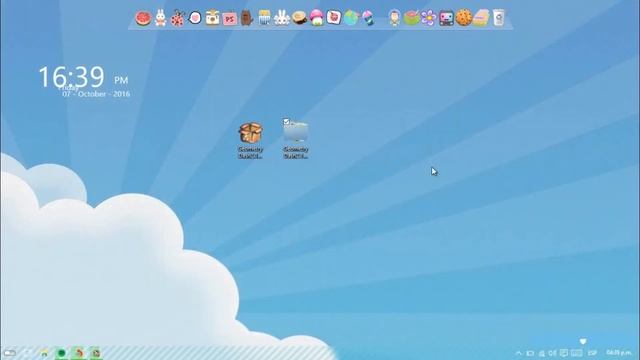Click the white heart above the tray

[x=583, y=341]
